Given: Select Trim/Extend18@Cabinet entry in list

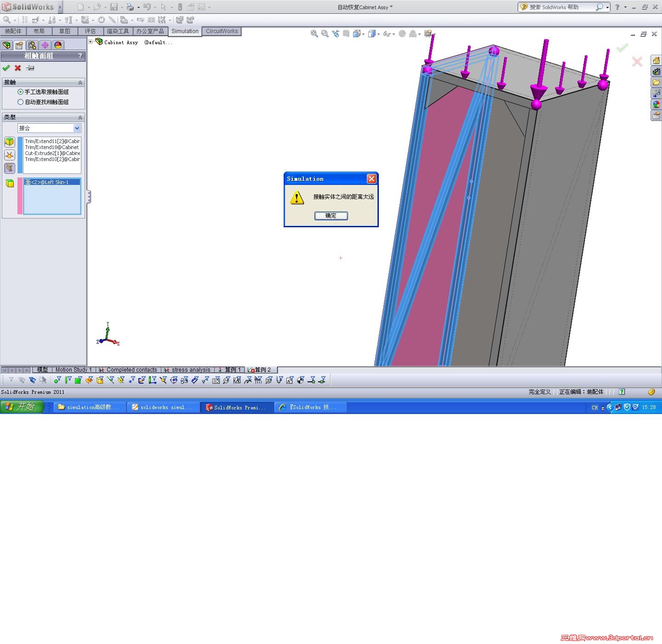Looking at the screenshot, I should (x=52, y=147).
